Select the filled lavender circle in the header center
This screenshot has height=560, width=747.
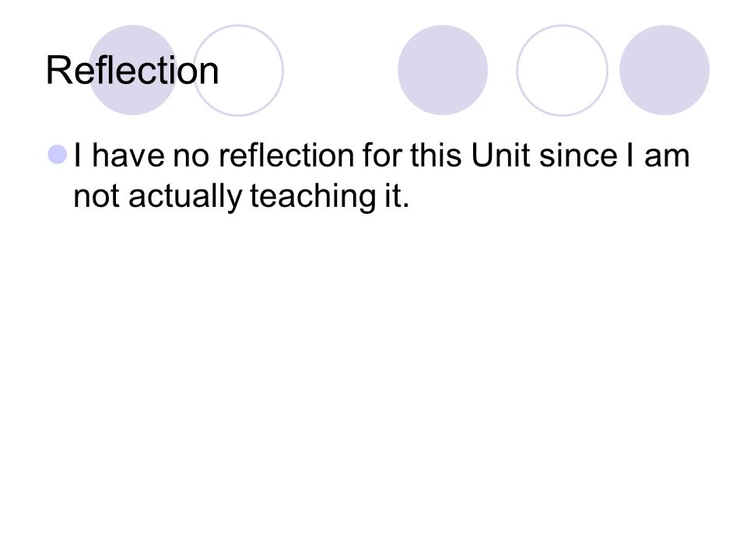[x=443, y=70]
